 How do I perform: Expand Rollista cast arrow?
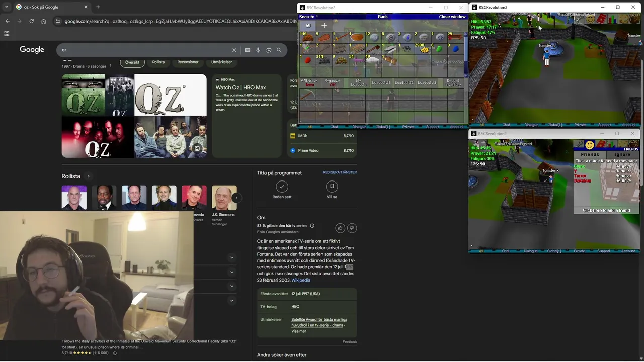[x=89, y=176]
